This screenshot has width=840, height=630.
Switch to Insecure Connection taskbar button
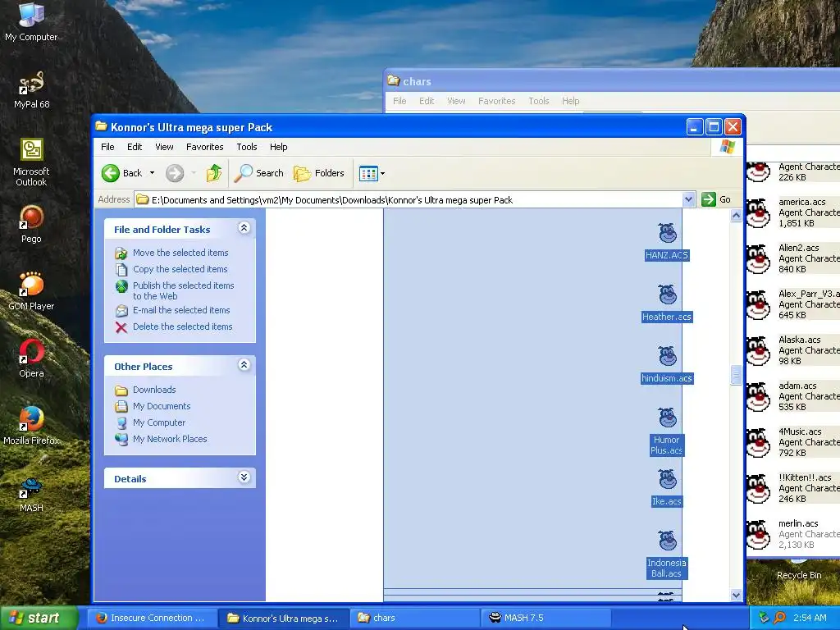[152, 619]
